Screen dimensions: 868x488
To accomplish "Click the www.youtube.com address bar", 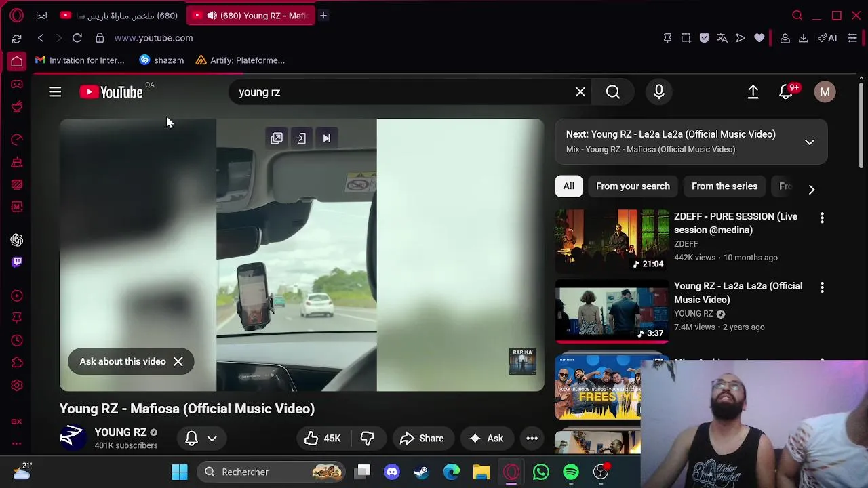I will 154,38.
